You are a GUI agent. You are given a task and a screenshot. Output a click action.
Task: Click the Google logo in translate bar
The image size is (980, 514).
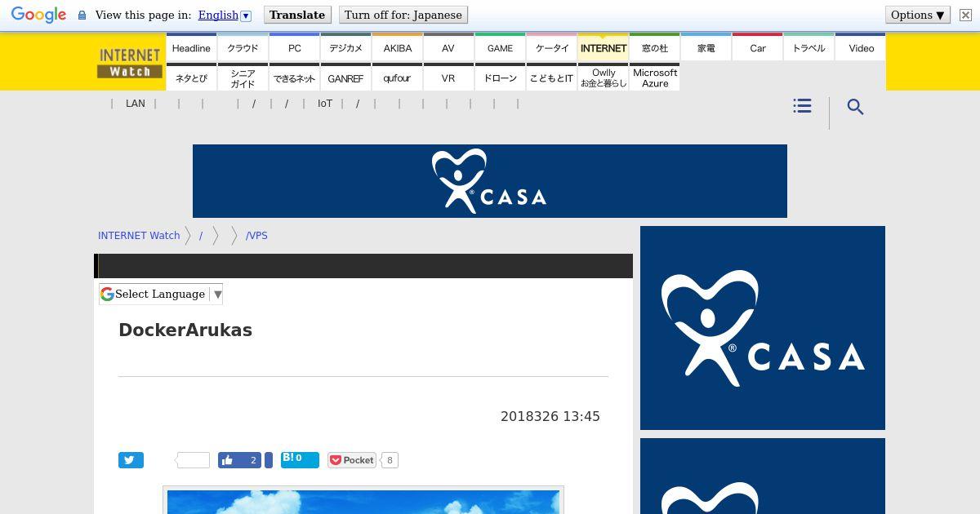click(38, 15)
